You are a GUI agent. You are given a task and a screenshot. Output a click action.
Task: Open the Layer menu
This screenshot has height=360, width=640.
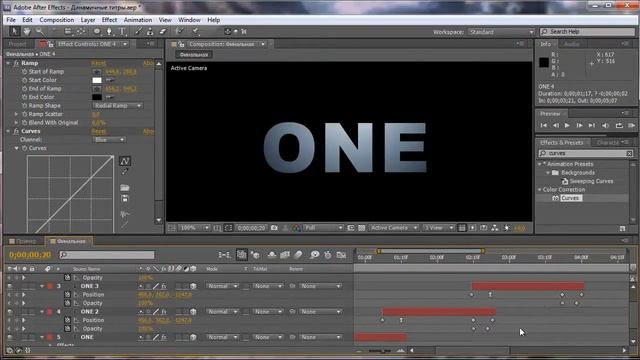pos(88,20)
